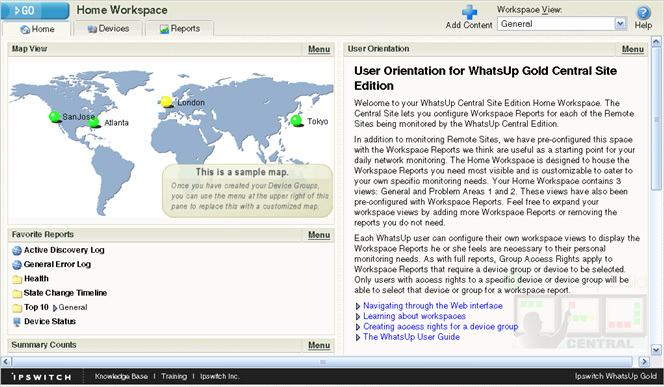Click the horizontal scrollbar right arrow

pos(644,362)
